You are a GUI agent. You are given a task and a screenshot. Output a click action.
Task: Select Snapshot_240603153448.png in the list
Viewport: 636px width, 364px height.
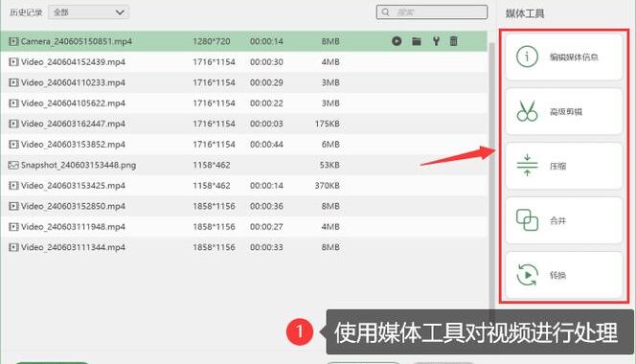click(x=244, y=165)
